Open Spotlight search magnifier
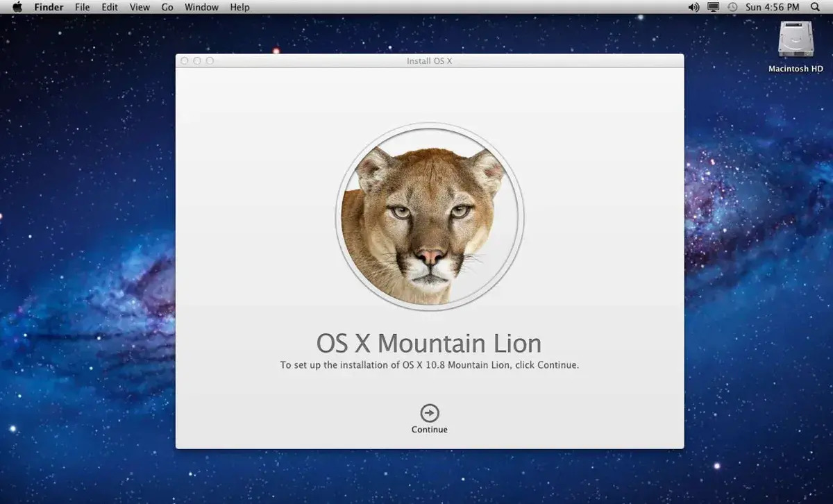 [815, 7]
